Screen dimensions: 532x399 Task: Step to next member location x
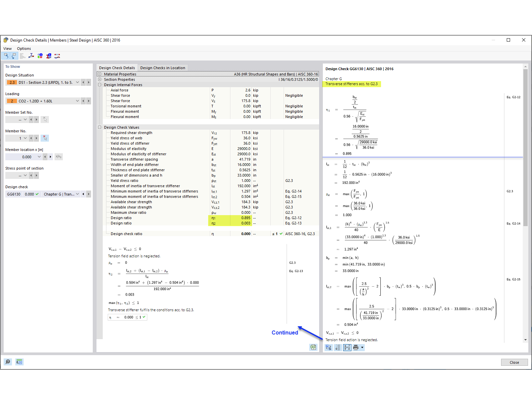pos(51,157)
